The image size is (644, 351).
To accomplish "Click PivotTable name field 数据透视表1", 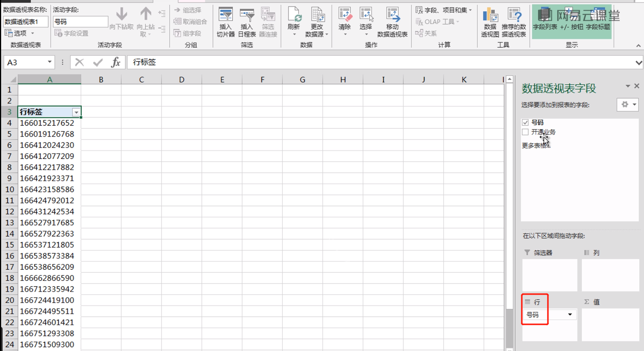I will pyautogui.click(x=26, y=22).
